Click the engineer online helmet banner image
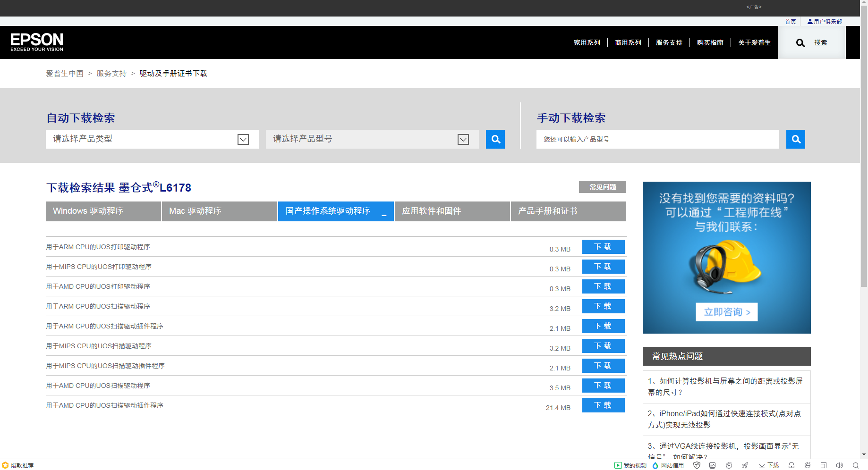868x470 pixels. coord(727,258)
